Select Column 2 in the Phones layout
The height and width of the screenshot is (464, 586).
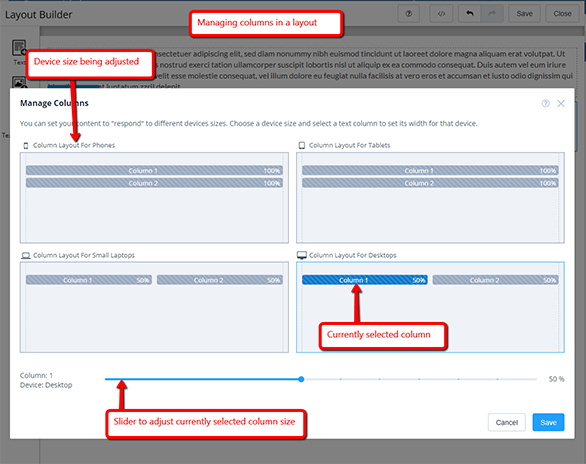[x=154, y=183]
